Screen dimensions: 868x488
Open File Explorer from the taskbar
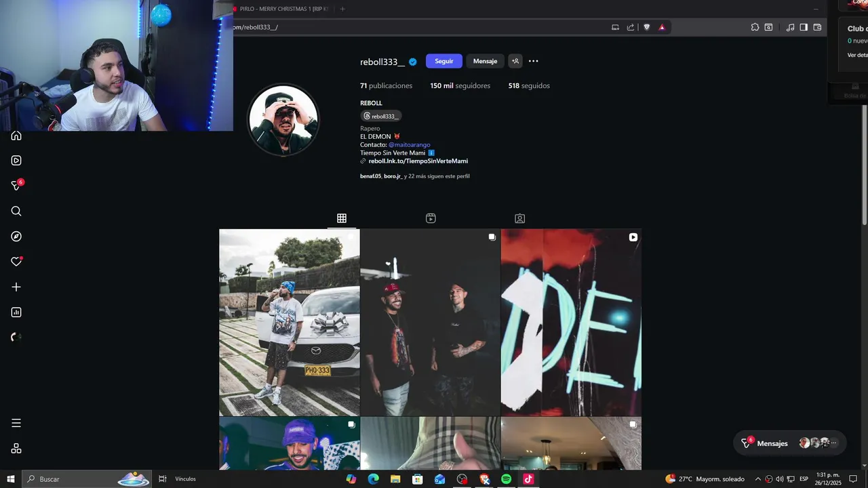(x=395, y=479)
